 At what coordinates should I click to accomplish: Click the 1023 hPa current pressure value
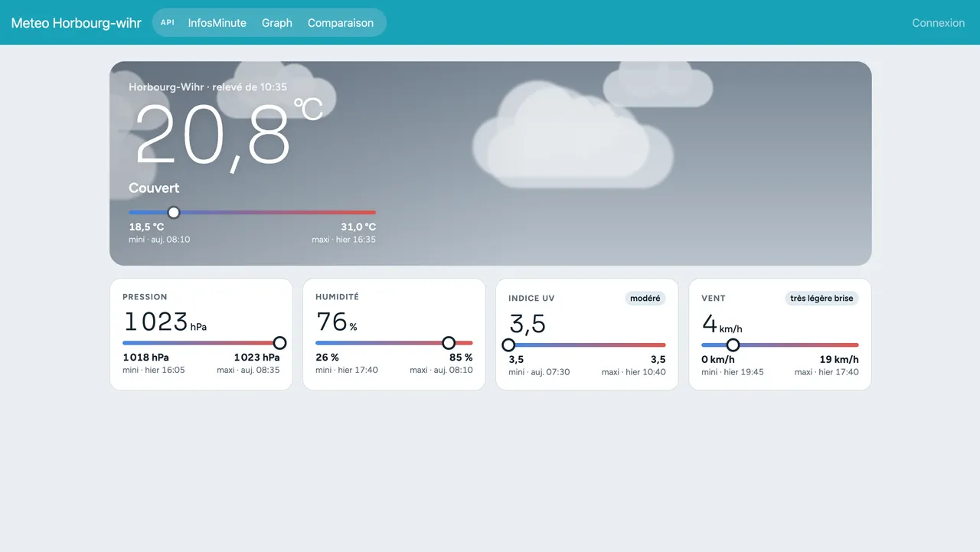(165, 322)
